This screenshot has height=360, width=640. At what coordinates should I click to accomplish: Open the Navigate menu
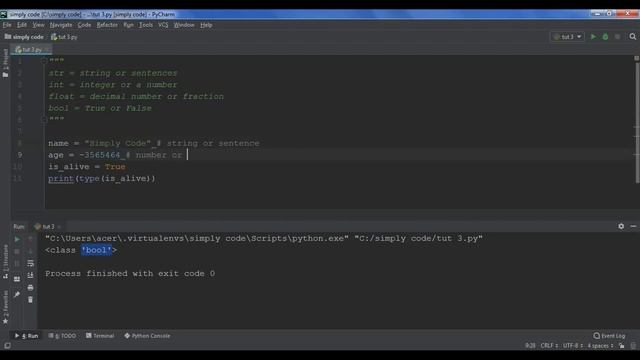pyautogui.click(x=61, y=25)
